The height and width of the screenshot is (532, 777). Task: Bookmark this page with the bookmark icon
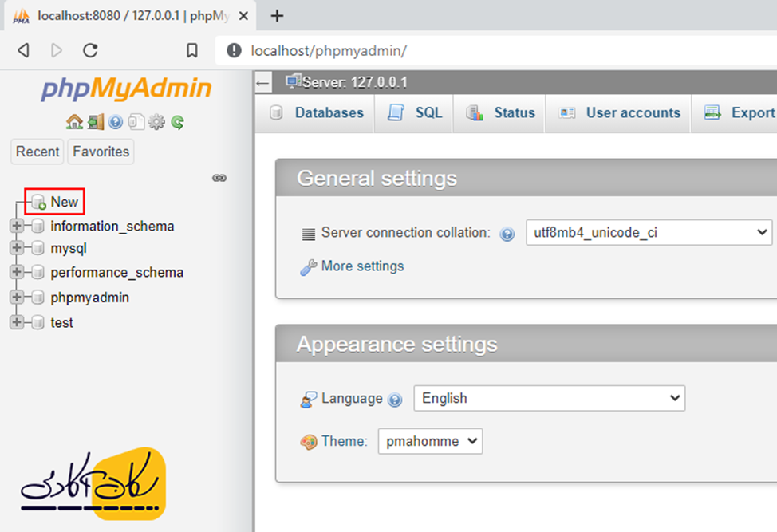pos(191,50)
